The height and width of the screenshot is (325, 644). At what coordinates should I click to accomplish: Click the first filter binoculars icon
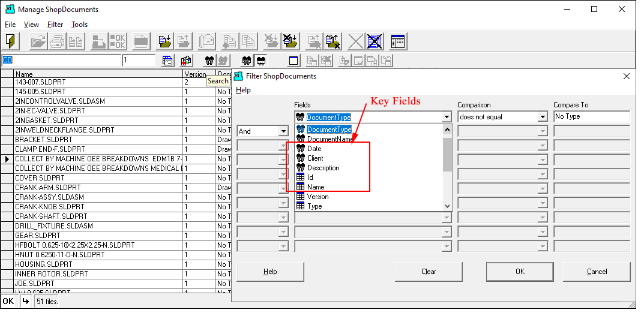[247, 61]
